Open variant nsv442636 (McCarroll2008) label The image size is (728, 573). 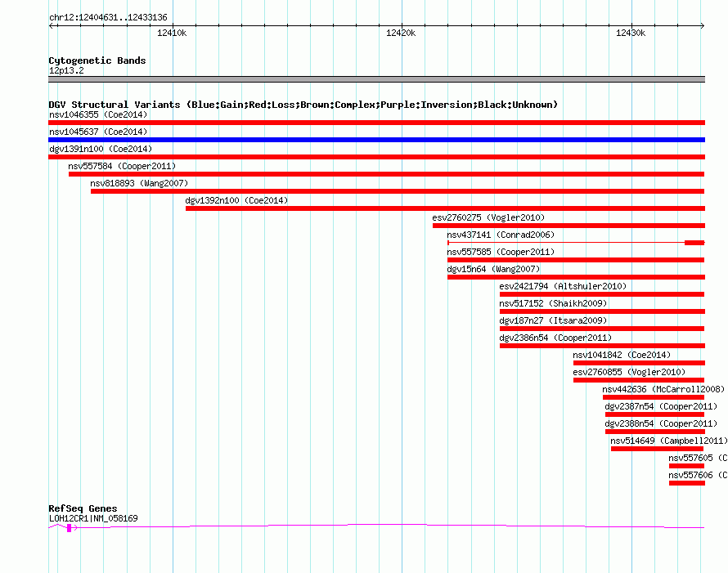[x=663, y=389]
